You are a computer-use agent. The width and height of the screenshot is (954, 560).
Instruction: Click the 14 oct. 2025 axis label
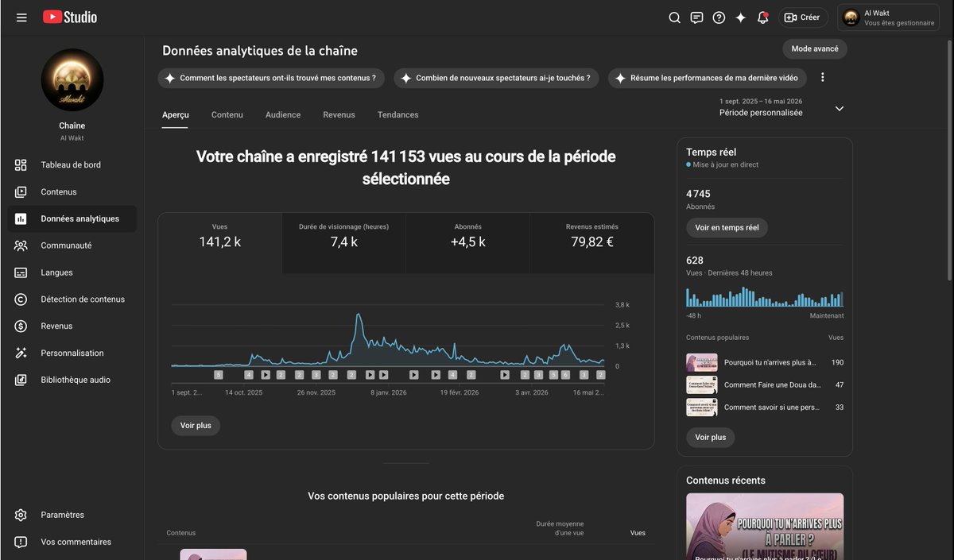[x=243, y=392]
